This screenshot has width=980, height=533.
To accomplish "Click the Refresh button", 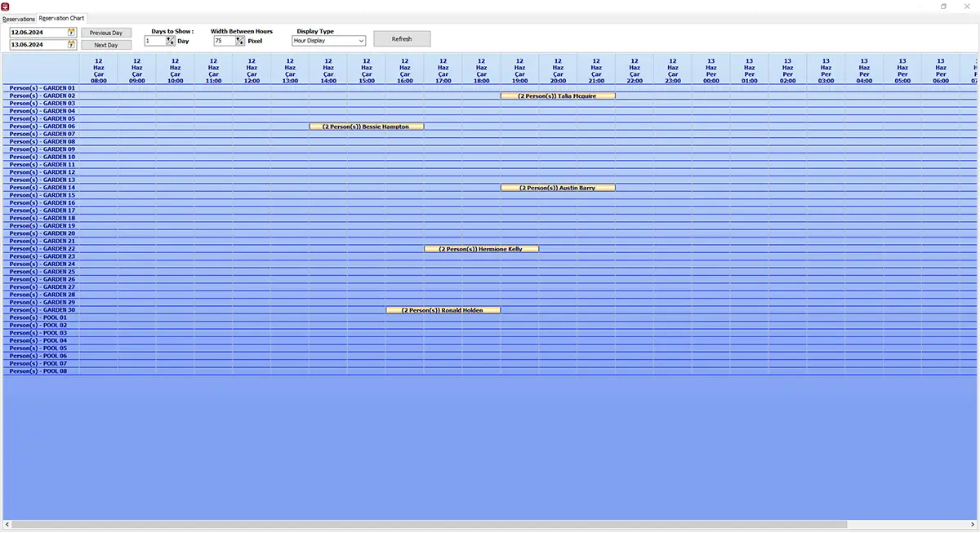I will (402, 38).
